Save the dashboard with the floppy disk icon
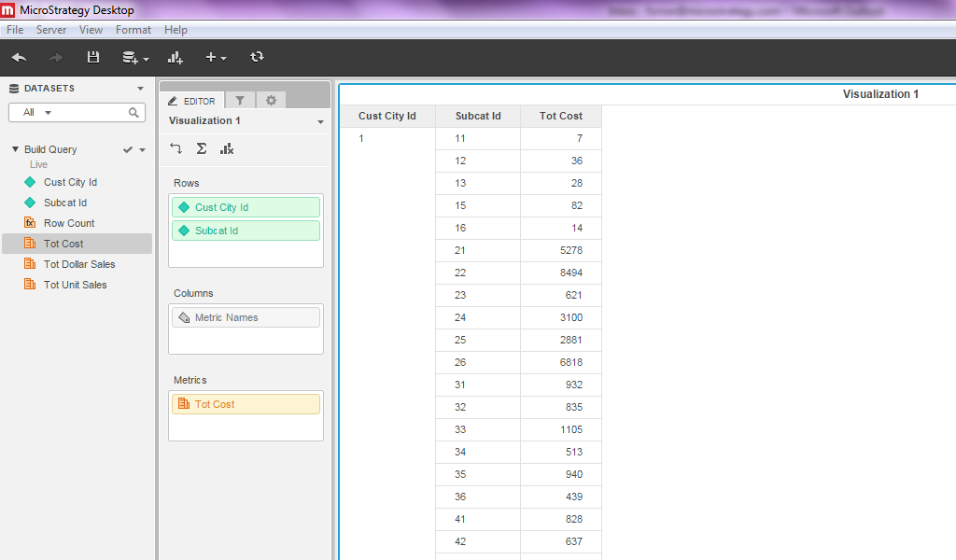The width and height of the screenshot is (956, 560). tap(92, 58)
